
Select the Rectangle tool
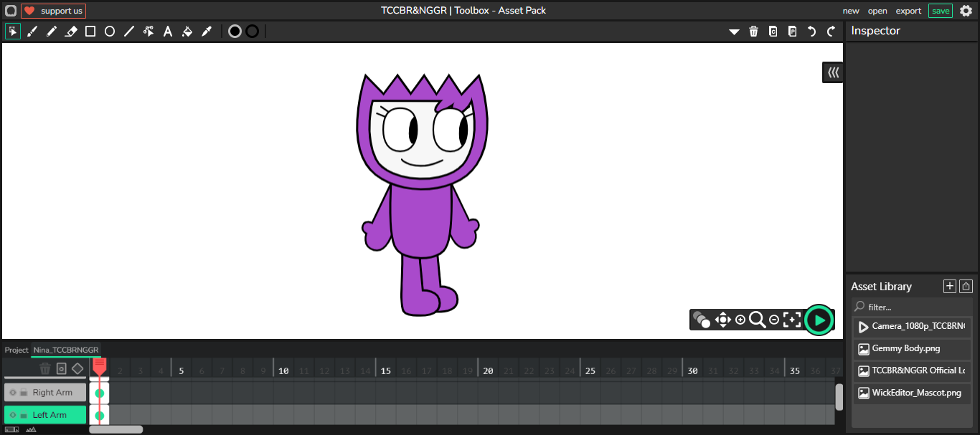click(x=90, y=32)
